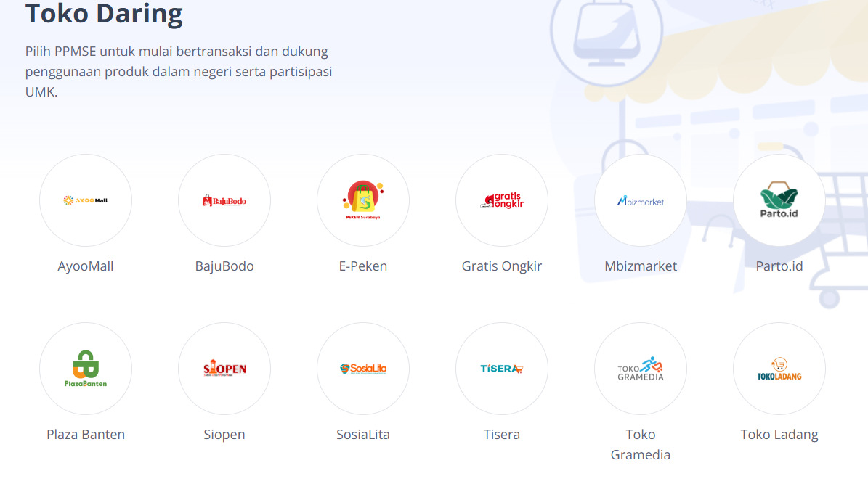
Task: Choose the Siopen red logo
Action: 224,369
